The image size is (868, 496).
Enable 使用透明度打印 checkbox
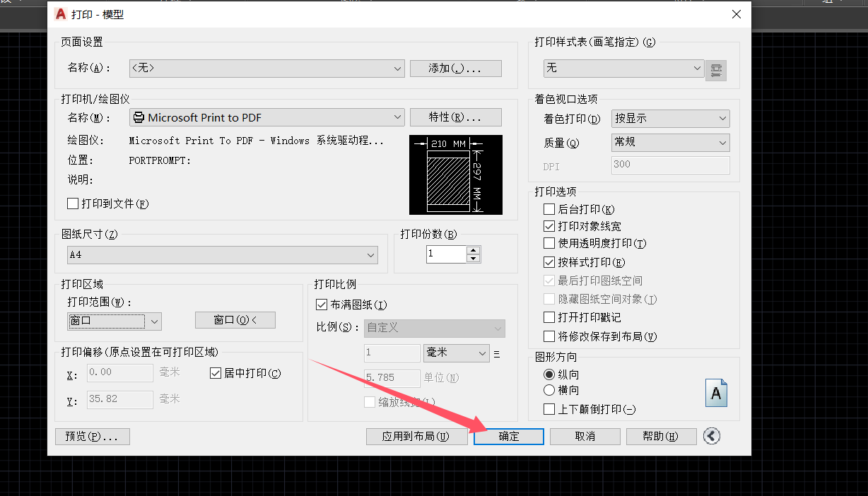coord(549,243)
